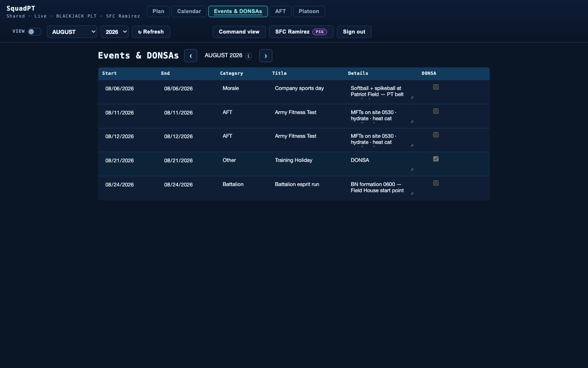This screenshot has width=588, height=368.
Task: Click the Title column header
Action: click(279, 74)
